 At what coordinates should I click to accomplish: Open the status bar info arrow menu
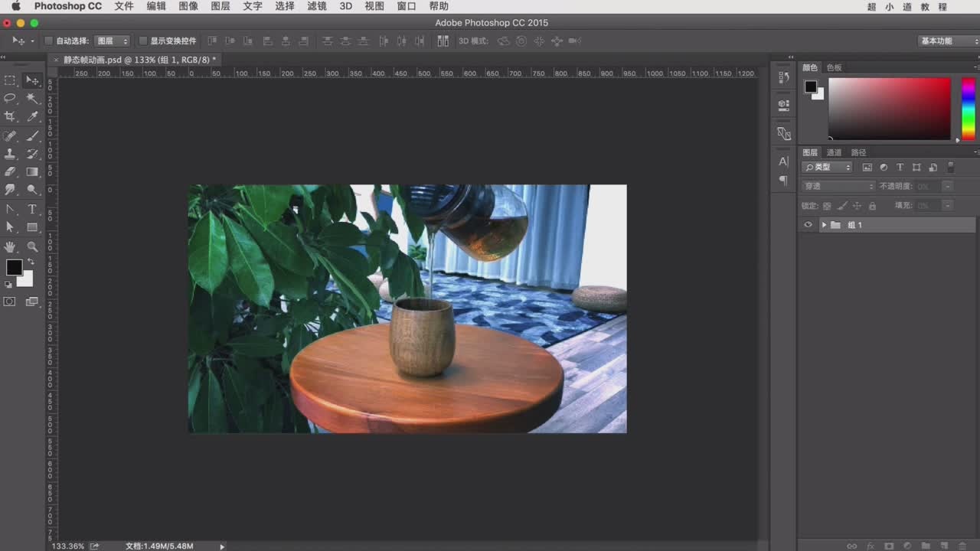[222, 546]
